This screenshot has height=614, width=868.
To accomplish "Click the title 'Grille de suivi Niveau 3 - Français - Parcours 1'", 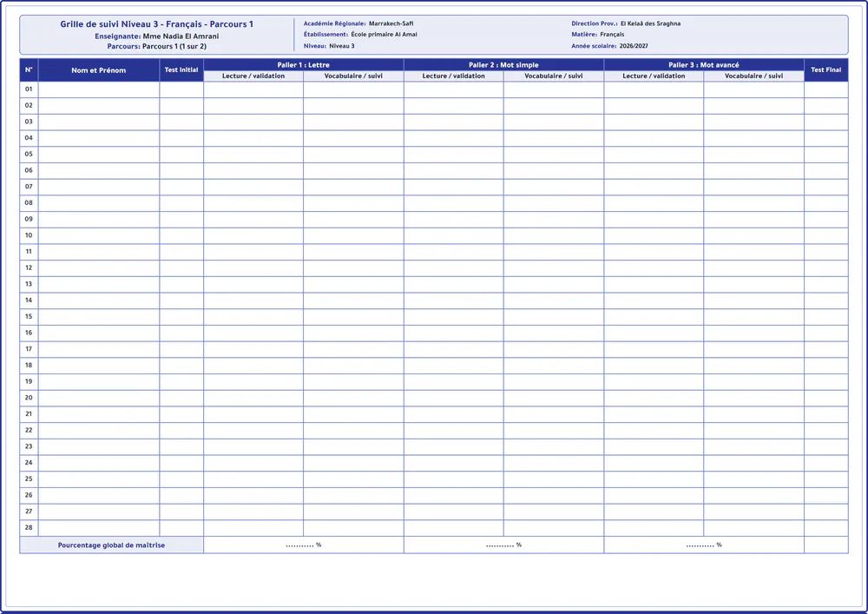I will click(x=156, y=24).
